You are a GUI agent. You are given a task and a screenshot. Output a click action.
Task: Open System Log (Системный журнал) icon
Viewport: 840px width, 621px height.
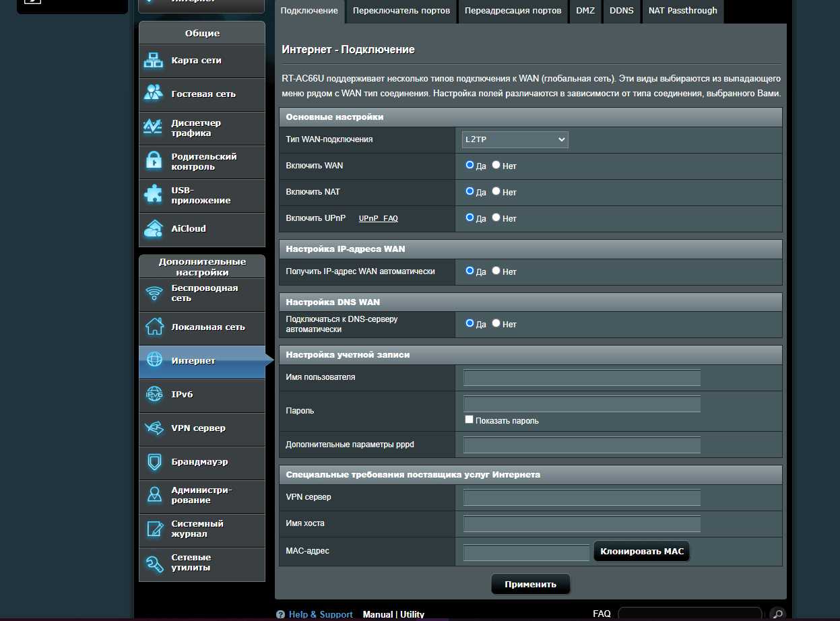(x=155, y=529)
